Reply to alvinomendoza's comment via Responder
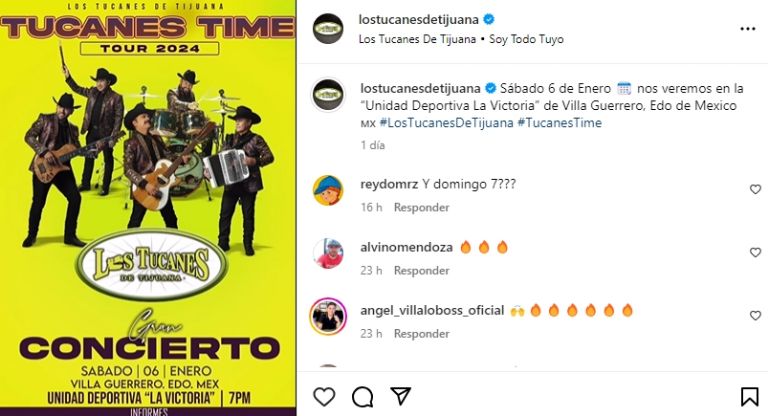Viewport: 768px width, 416px height. [421, 271]
